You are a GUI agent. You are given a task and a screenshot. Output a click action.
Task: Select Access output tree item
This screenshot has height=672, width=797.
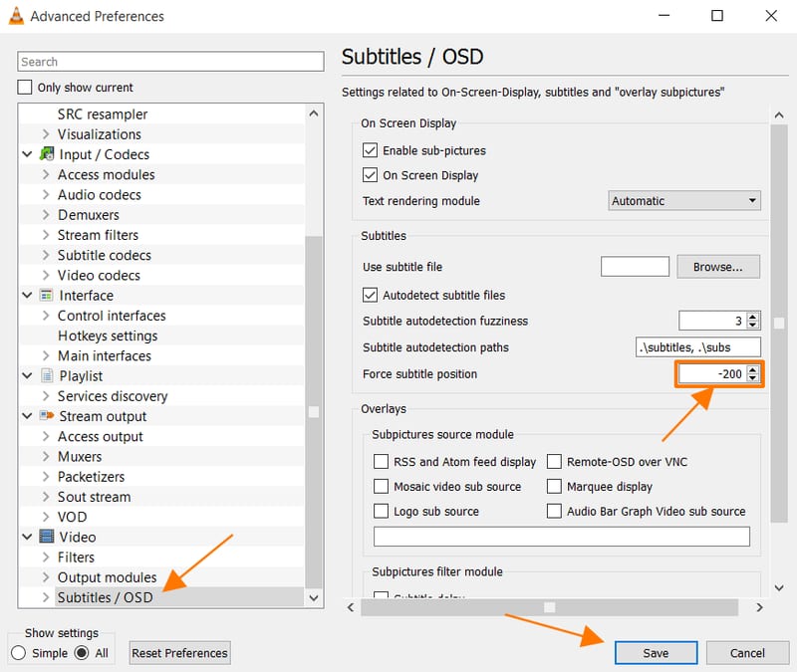tap(101, 436)
